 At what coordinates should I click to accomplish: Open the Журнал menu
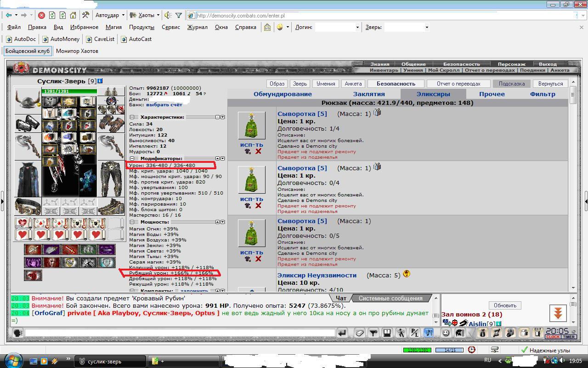coord(197,27)
